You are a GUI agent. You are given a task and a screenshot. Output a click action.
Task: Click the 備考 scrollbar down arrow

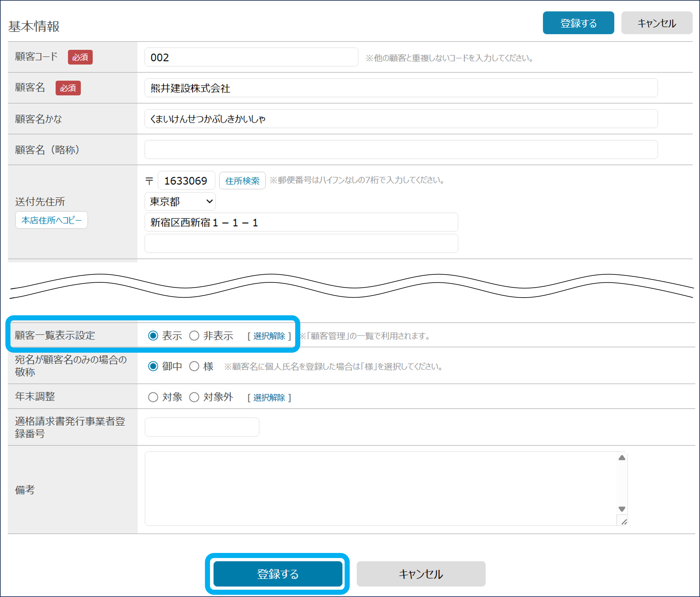tap(622, 509)
